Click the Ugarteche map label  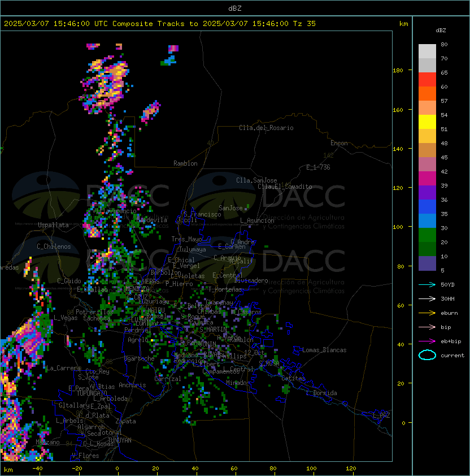(140, 358)
